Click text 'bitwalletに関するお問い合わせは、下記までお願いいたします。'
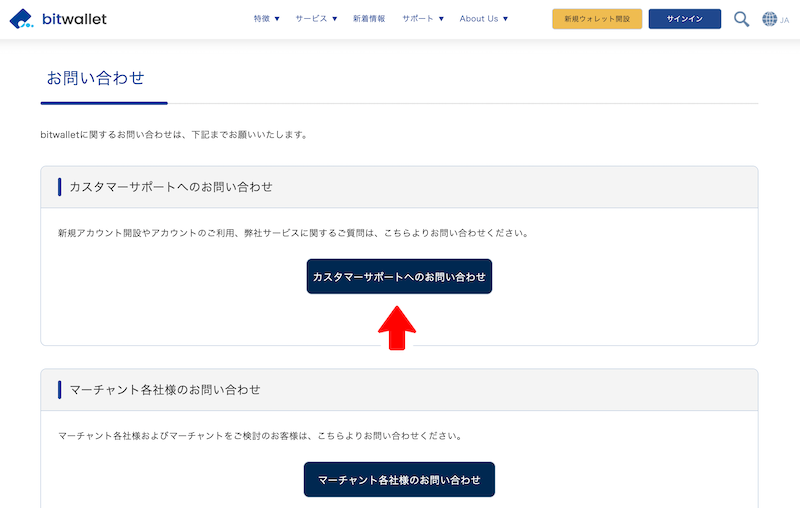The height and width of the screenshot is (508, 800). 174,135
